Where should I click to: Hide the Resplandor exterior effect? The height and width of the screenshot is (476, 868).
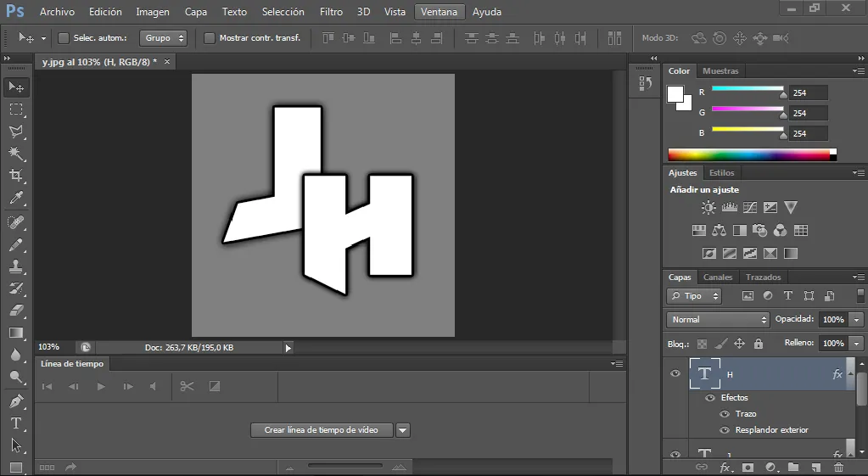(x=724, y=430)
